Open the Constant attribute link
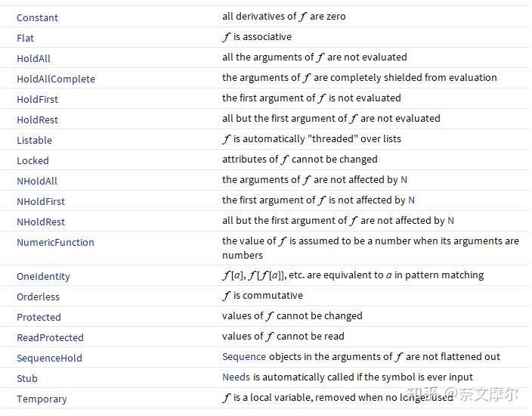The image size is (532, 416). [37, 17]
